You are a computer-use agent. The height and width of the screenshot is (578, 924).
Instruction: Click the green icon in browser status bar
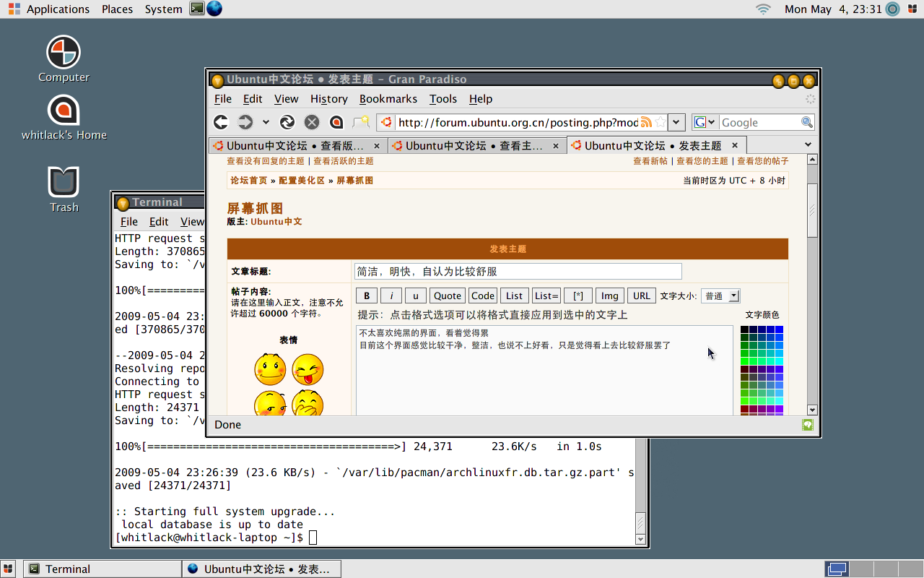pyautogui.click(x=808, y=425)
